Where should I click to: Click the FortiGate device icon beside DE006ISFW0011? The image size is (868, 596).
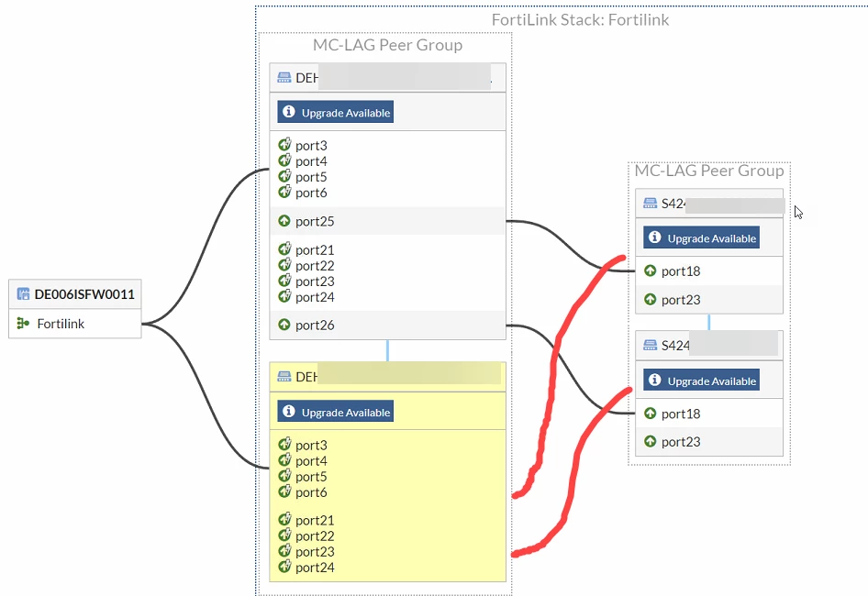click(x=23, y=293)
